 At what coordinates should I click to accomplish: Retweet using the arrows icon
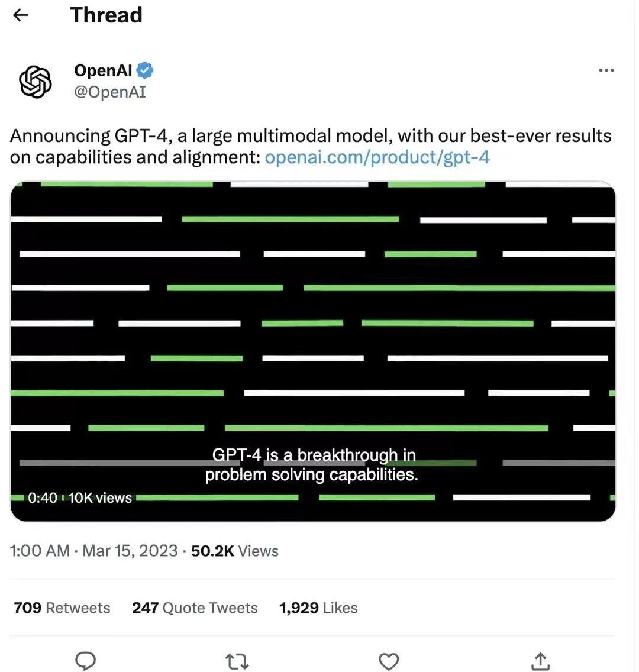237,661
